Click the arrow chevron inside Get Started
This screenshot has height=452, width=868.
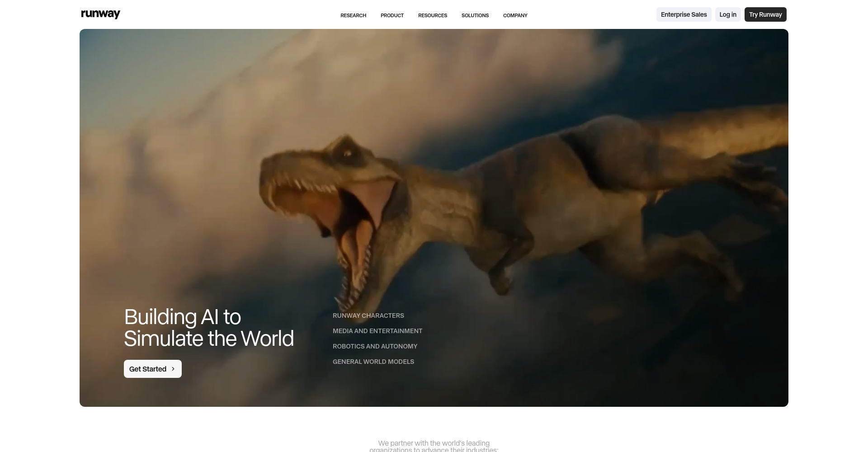tap(173, 369)
